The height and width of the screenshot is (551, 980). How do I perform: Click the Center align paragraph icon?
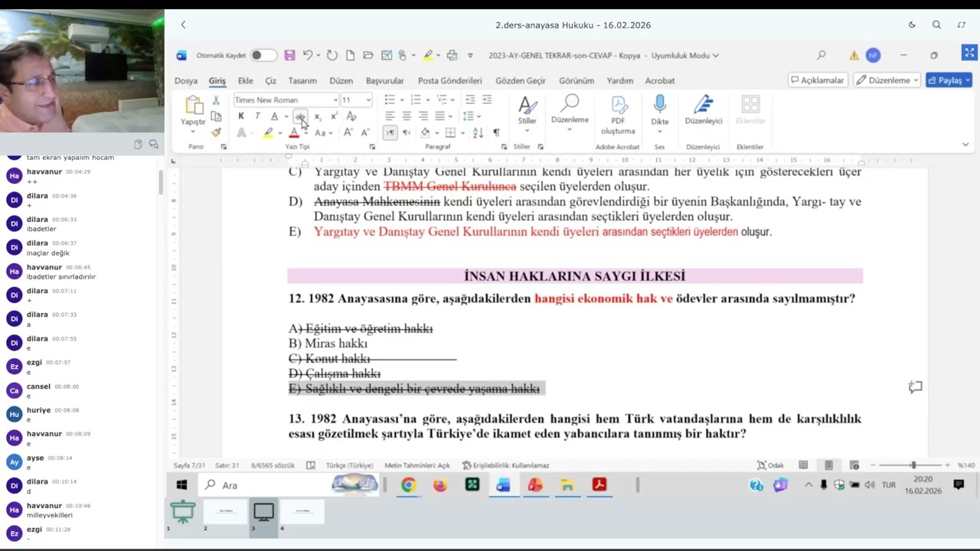click(x=407, y=116)
